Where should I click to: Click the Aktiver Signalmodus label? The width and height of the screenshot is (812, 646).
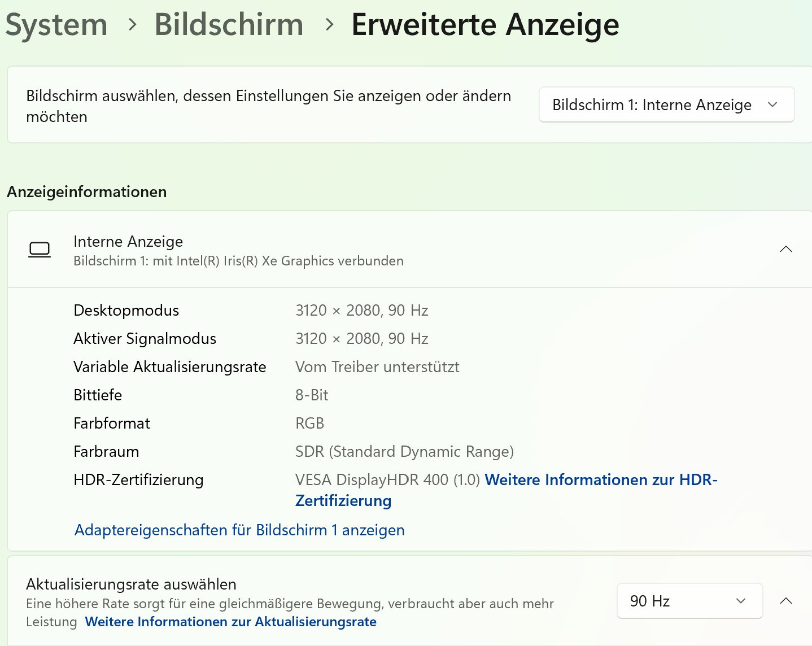(145, 339)
